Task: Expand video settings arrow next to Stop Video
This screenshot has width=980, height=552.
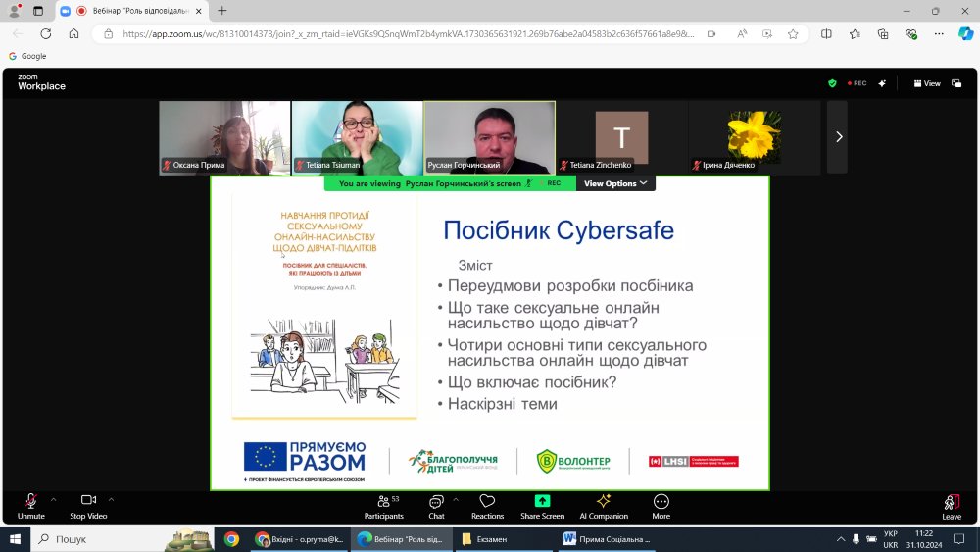Action: click(112, 499)
